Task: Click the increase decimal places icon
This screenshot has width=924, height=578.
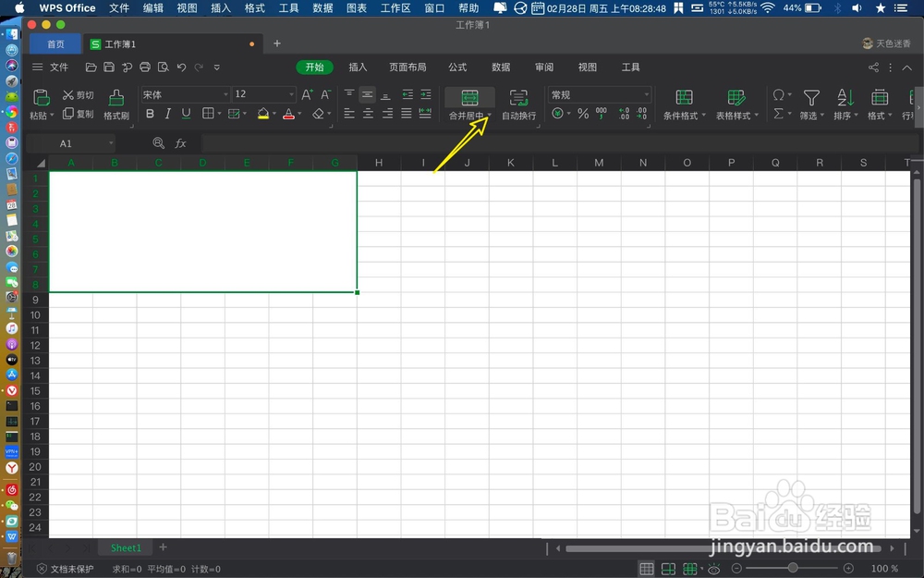Action: pyautogui.click(x=624, y=113)
